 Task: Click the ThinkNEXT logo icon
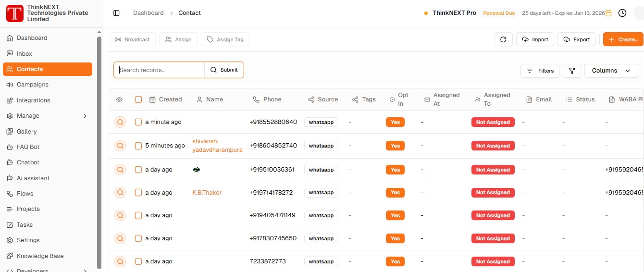click(14, 13)
